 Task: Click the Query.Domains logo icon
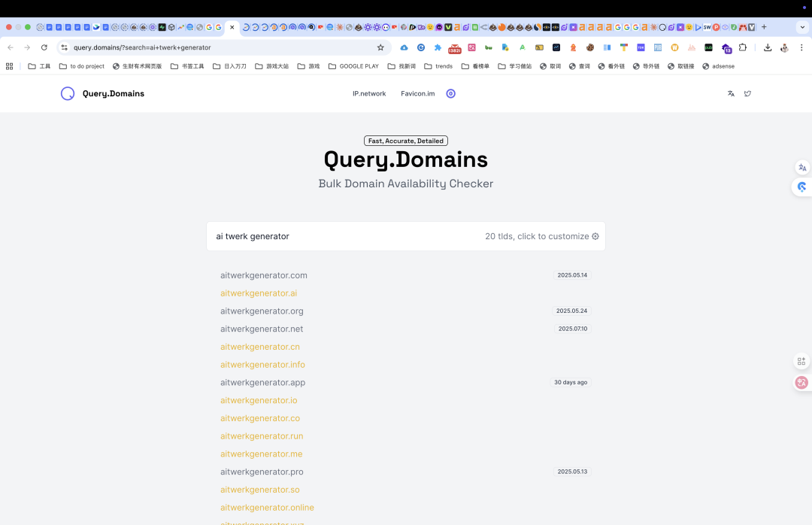68,94
